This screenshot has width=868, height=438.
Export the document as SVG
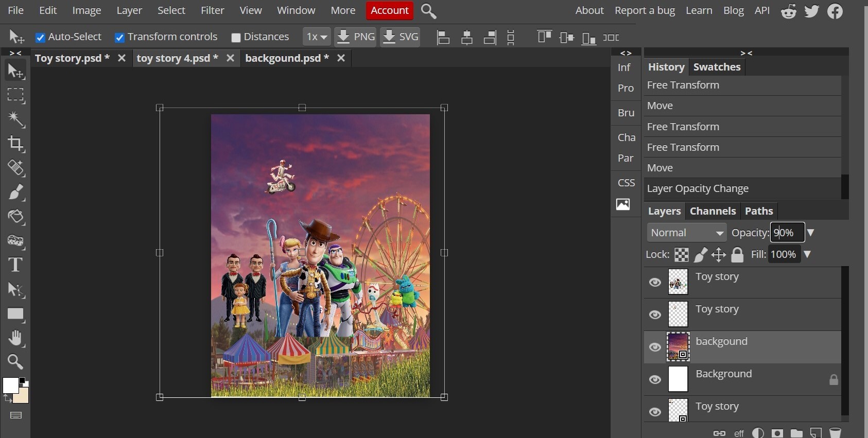[x=400, y=37]
